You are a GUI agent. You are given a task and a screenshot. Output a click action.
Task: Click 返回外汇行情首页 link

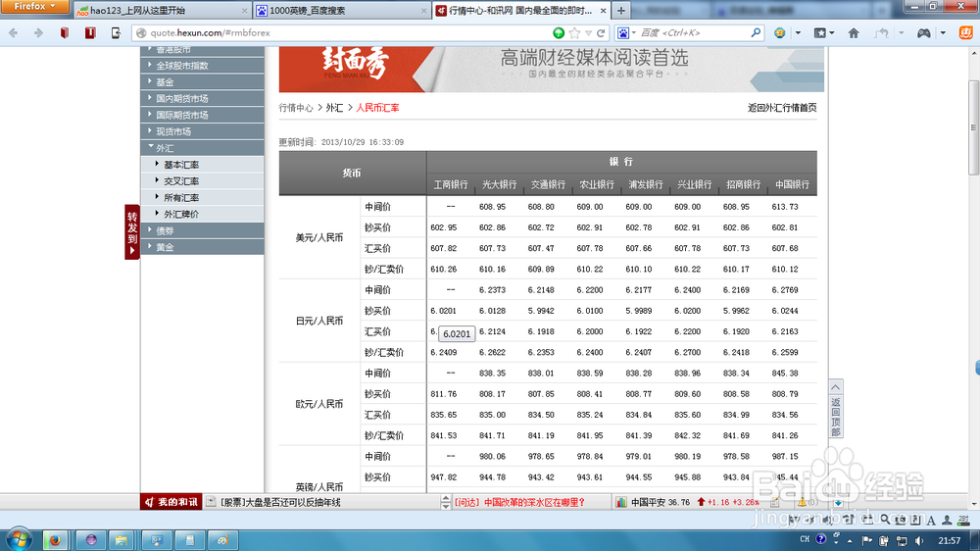pos(782,108)
